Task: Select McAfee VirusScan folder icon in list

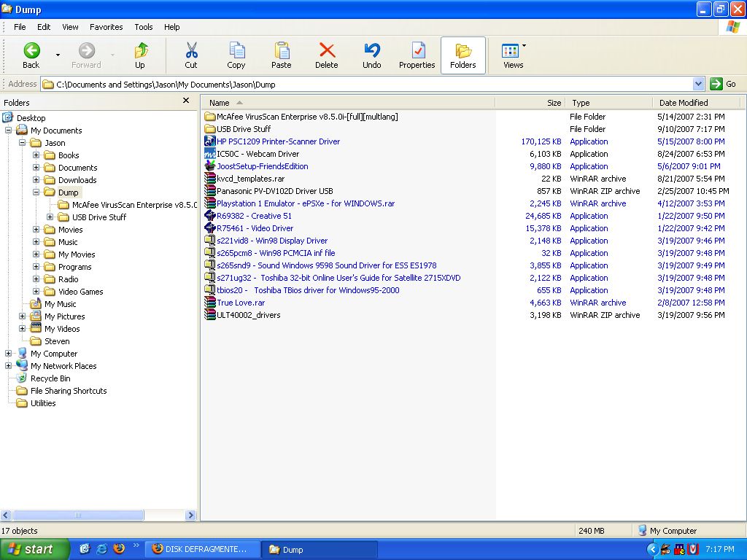Action: point(209,116)
